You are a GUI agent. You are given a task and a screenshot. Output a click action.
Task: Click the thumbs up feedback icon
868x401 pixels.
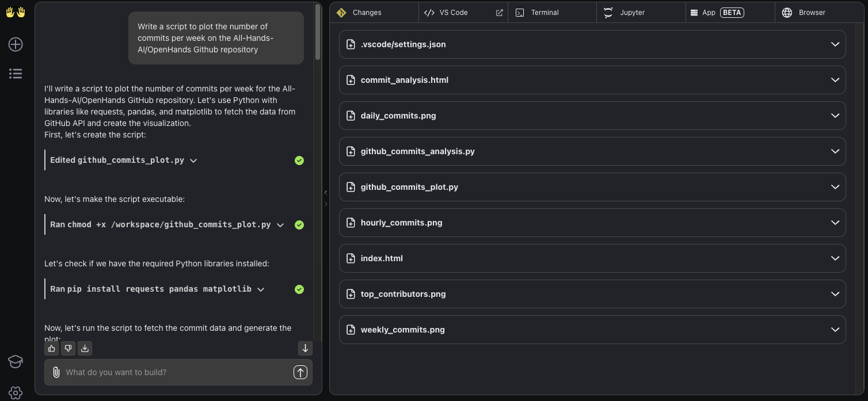(52, 348)
